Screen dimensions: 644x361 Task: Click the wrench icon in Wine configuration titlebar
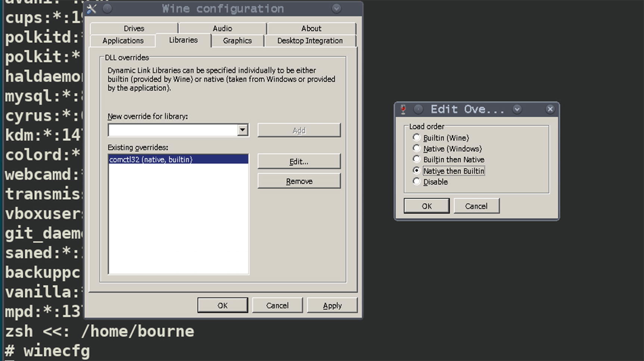[x=92, y=9]
